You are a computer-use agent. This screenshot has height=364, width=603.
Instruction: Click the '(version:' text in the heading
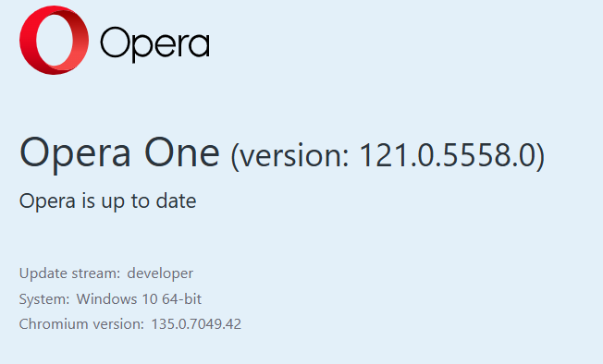(x=290, y=157)
